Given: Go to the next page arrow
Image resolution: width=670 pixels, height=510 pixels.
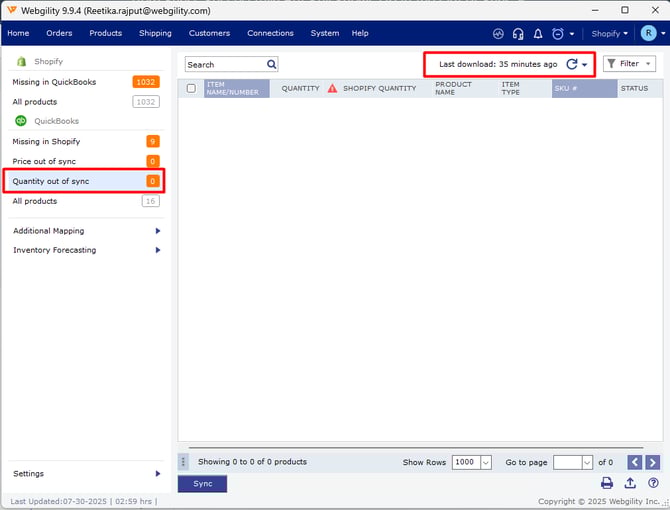Looking at the screenshot, I should [x=652, y=462].
